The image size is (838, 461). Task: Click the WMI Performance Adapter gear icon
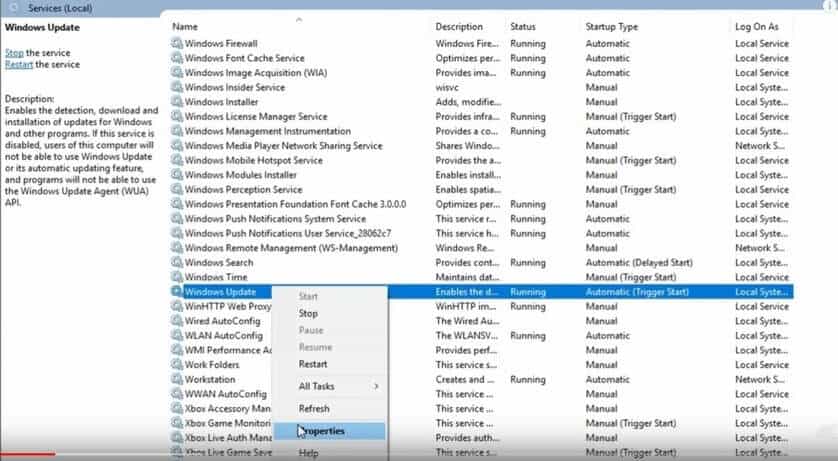pyautogui.click(x=177, y=350)
